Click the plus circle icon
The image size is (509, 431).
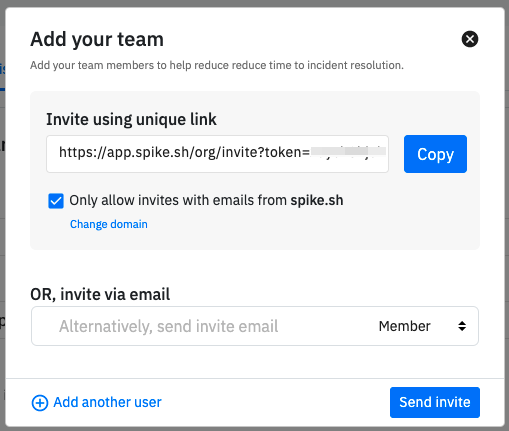point(40,403)
